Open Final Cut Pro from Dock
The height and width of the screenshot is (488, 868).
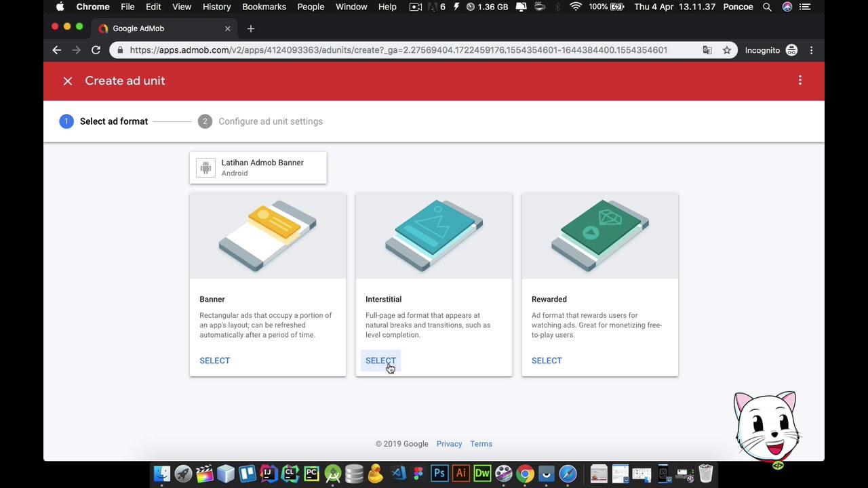click(205, 473)
